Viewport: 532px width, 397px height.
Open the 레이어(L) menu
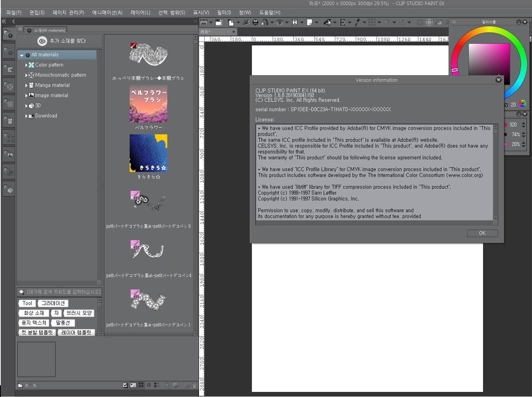[x=140, y=13]
